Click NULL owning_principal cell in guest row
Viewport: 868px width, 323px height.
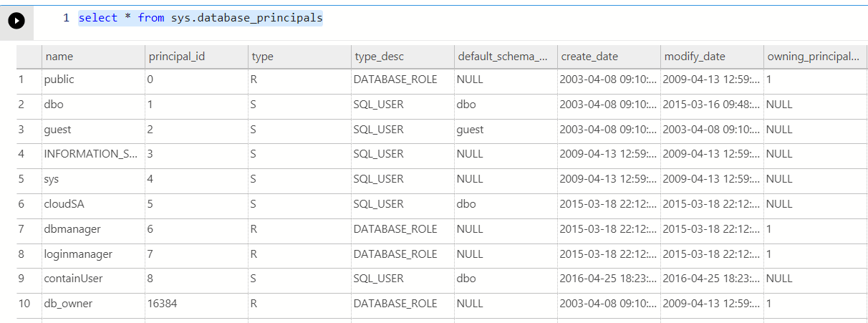pos(815,130)
